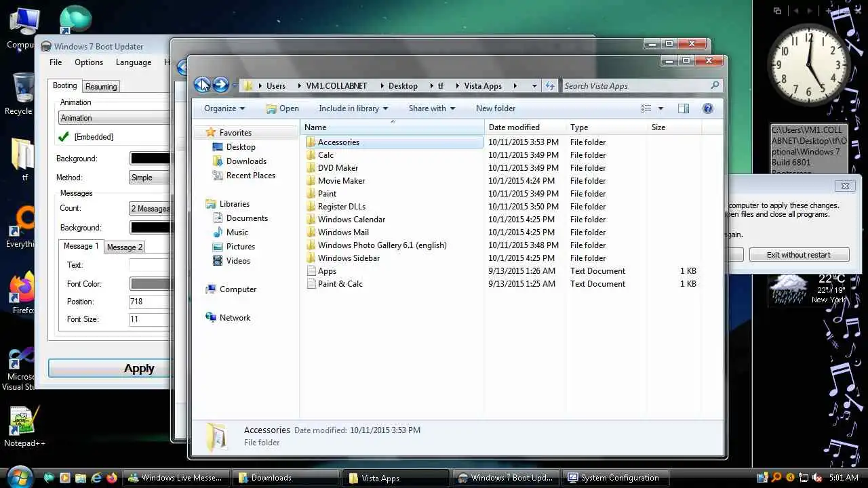
Task: Expand the arrow after Vista Apps breadcrumb
Action: pyautogui.click(x=515, y=86)
